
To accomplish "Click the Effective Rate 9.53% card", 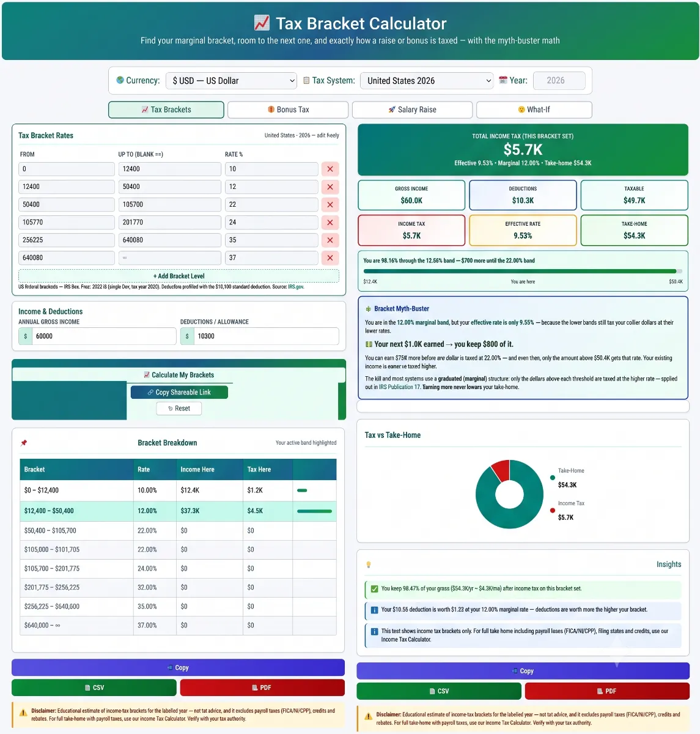I will (523, 230).
